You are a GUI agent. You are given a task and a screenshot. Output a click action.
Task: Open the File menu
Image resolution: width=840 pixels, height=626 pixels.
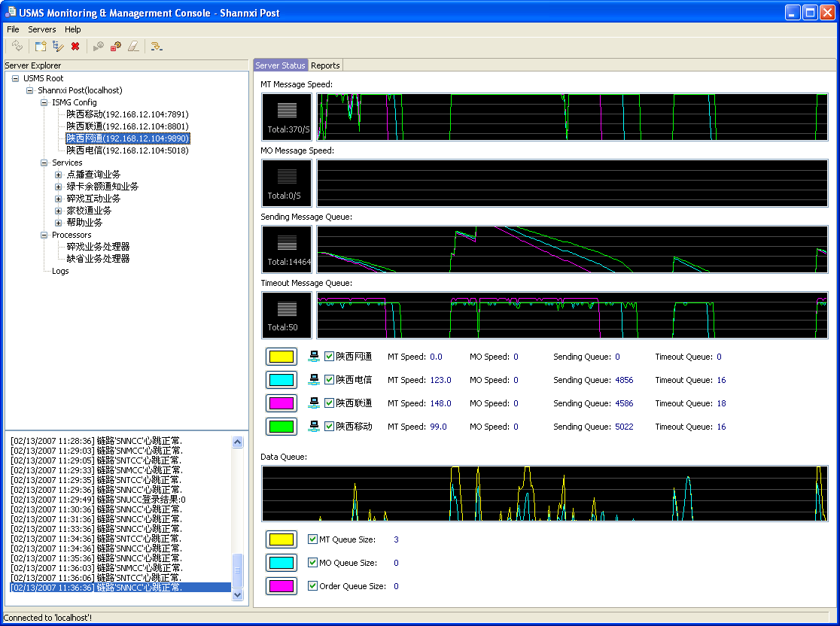(13, 29)
